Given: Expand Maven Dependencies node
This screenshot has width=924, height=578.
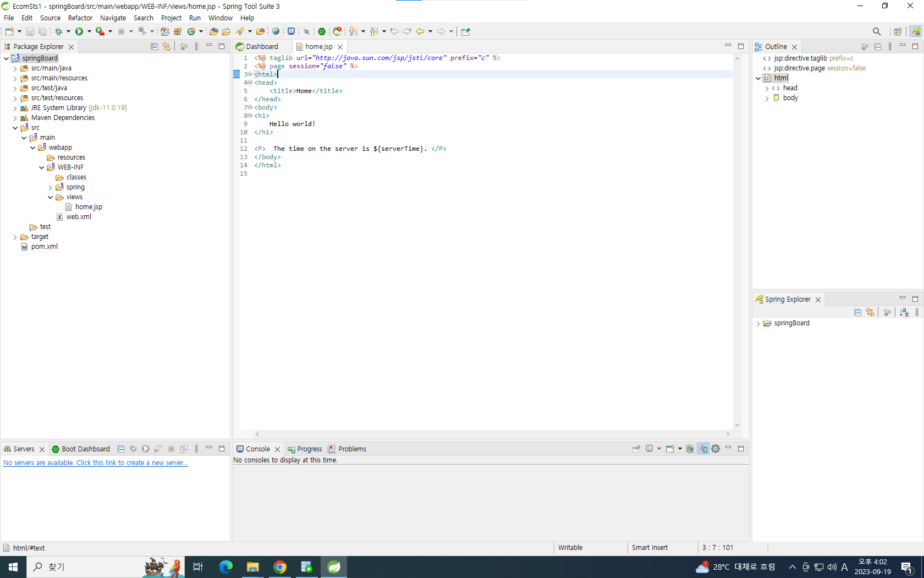Looking at the screenshot, I should tap(15, 118).
